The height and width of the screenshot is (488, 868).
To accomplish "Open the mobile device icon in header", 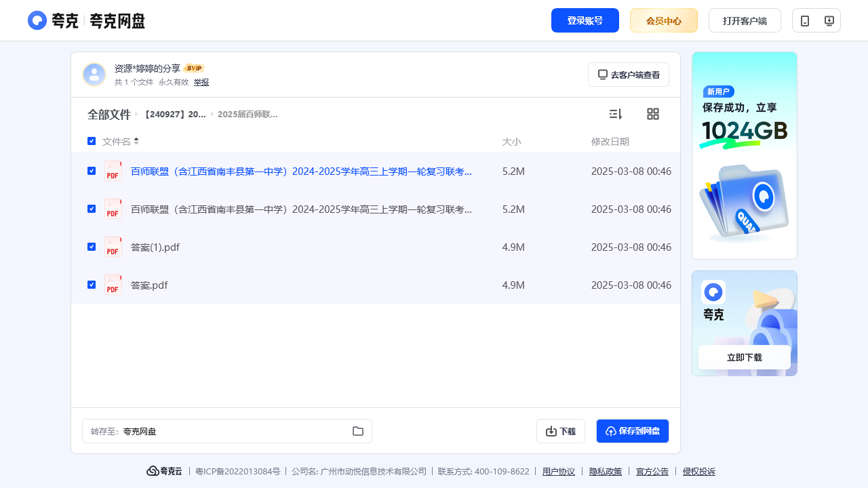I will 805,21.
